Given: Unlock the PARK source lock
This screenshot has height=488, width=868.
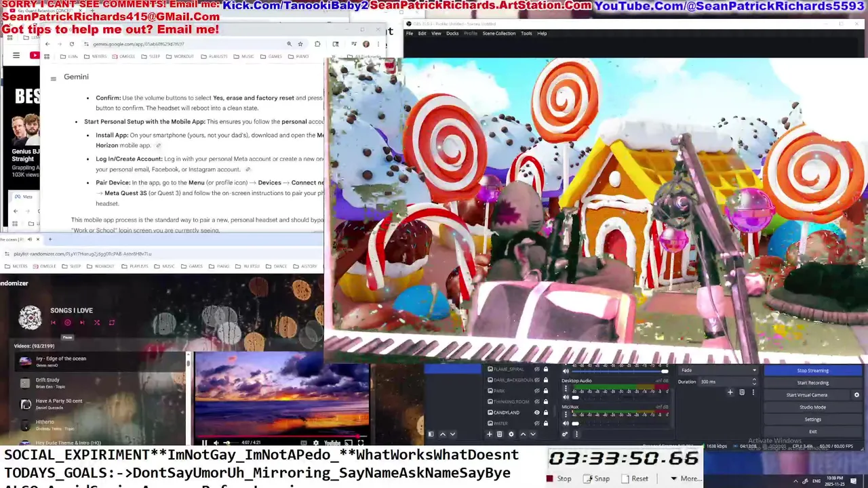Looking at the screenshot, I should click(546, 390).
